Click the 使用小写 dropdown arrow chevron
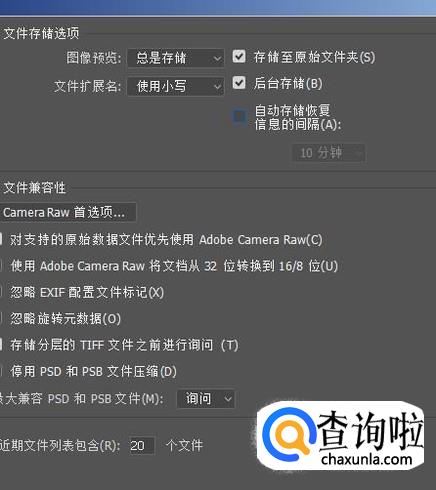Viewport: 436px width, 490px height. pos(217,87)
